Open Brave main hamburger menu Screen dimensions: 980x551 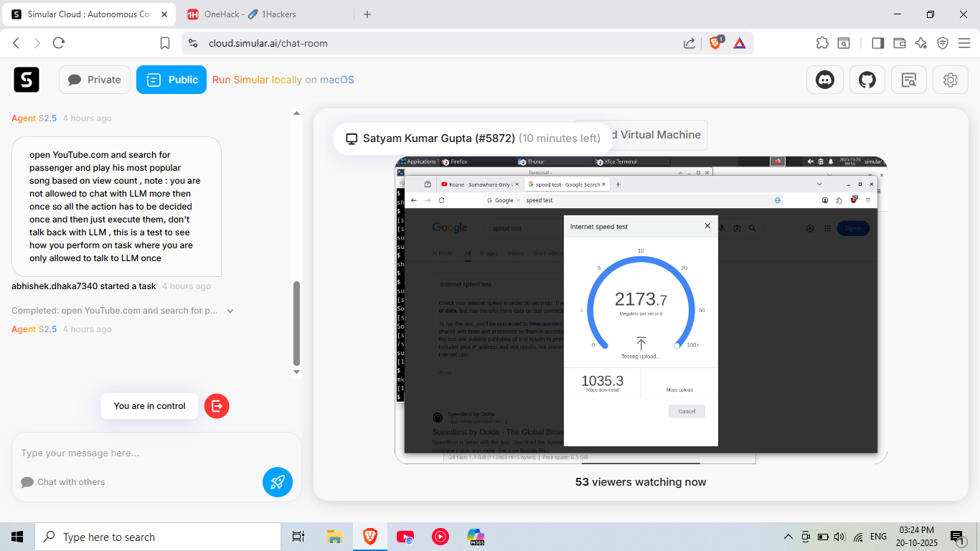point(964,43)
